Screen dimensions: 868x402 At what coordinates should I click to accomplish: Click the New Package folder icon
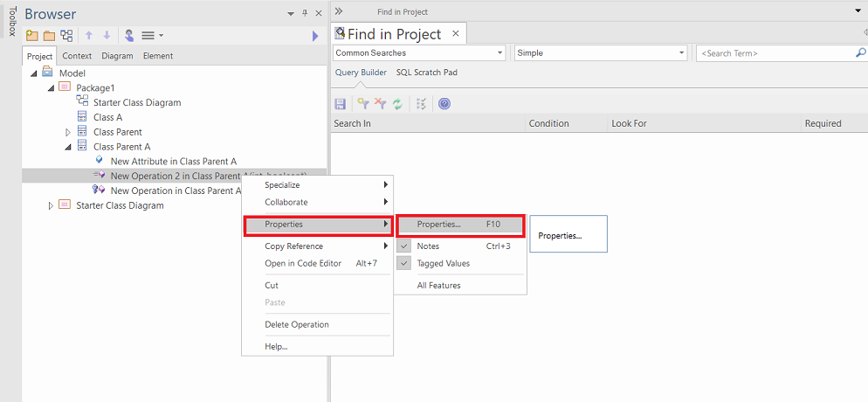point(32,36)
